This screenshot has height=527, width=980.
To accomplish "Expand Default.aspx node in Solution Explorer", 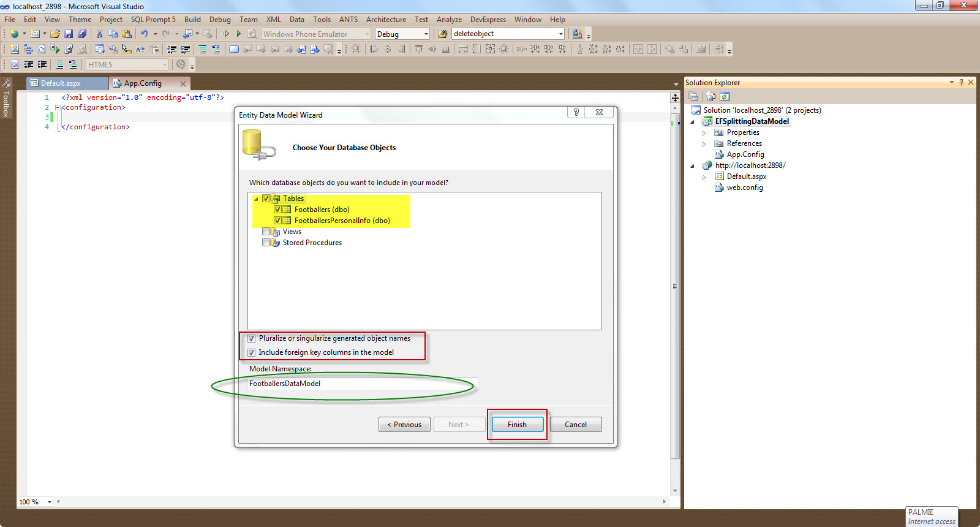I will tap(704, 177).
